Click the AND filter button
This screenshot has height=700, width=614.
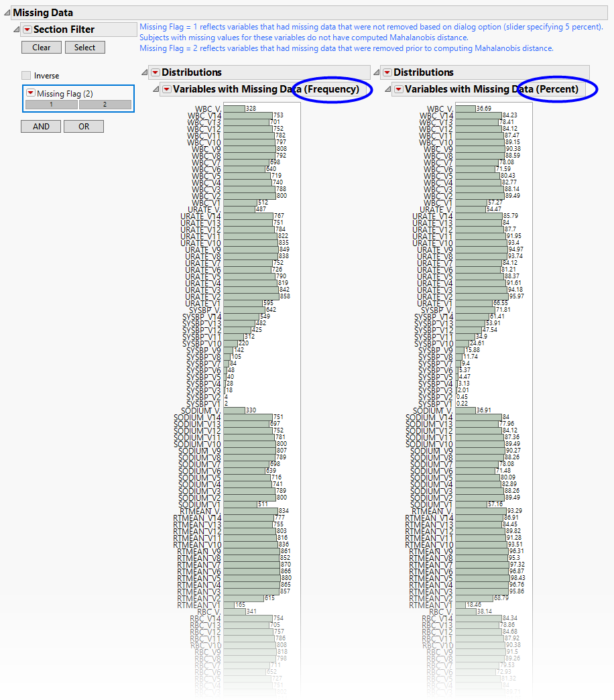point(41,126)
